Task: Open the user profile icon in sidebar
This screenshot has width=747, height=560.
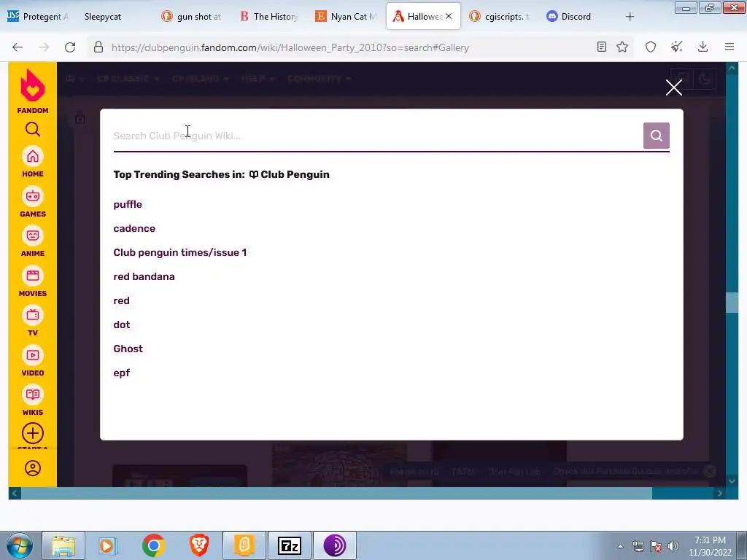Action: click(x=32, y=468)
